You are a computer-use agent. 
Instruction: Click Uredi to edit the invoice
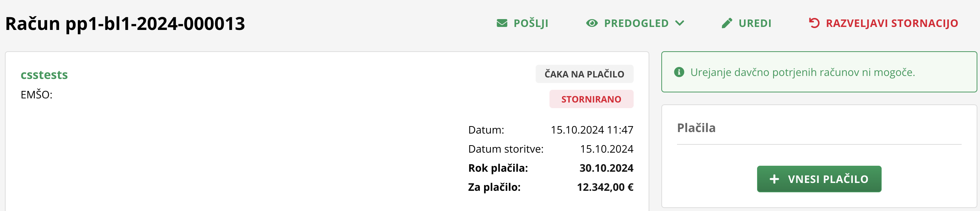746,23
